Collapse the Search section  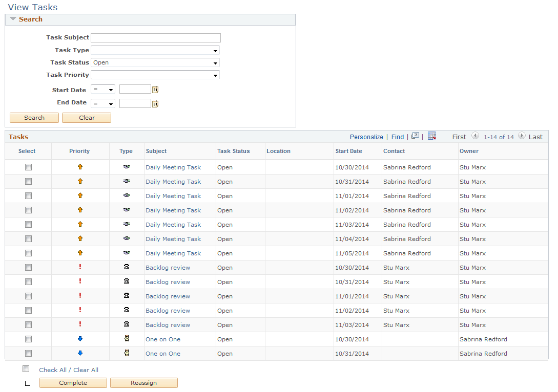click(12, 19)
